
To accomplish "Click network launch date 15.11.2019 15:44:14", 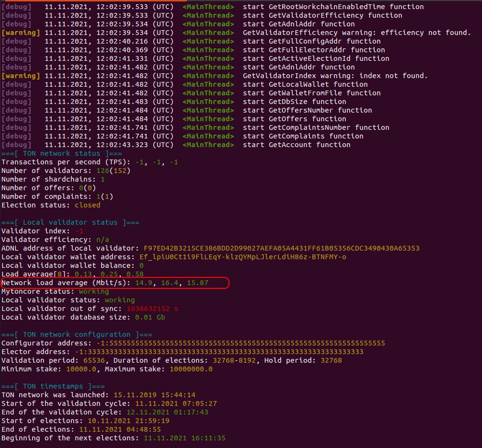I will pos(154,395).
